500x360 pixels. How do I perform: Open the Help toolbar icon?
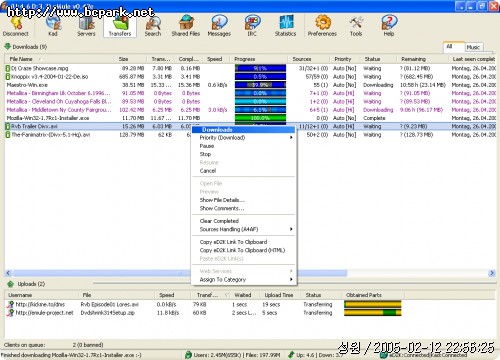click(x=389, y=26)
